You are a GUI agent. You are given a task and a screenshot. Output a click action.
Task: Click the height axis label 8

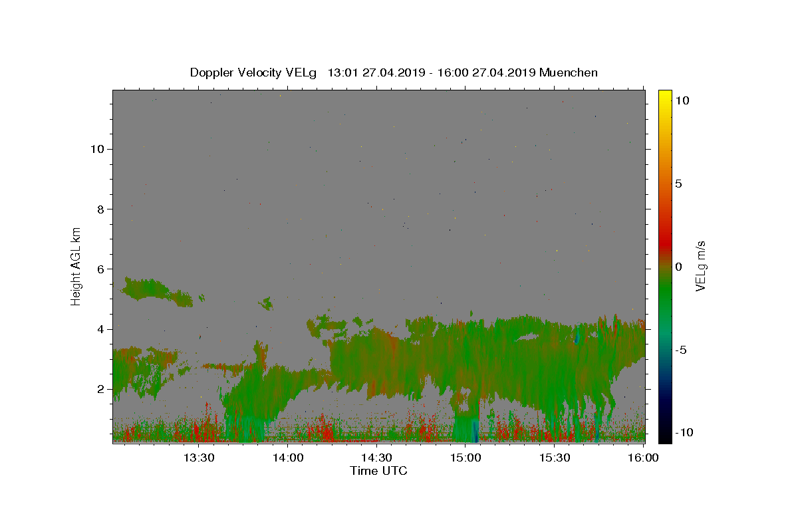point(100,209)
